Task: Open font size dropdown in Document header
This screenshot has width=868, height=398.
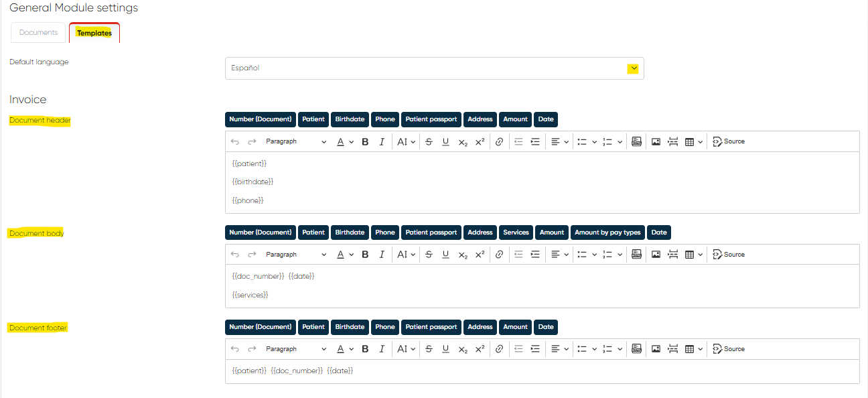Action: [x=406, y=141]
